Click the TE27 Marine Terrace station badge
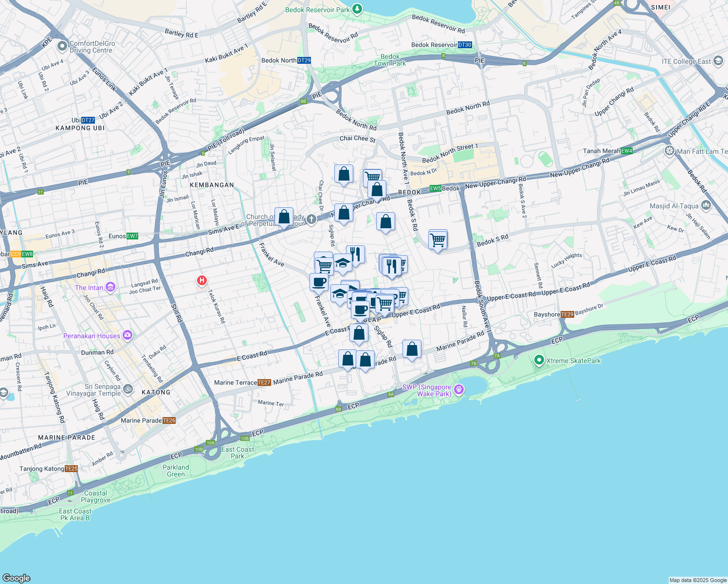This screenshot has width=728, height=584. [x=264, y=383]
